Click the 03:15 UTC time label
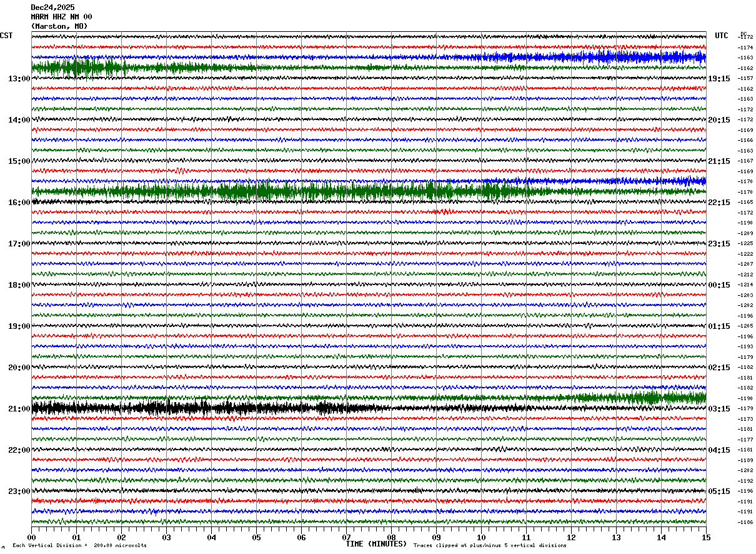Image resolution: width=756 pixels, height=554 pixels. 719,409
